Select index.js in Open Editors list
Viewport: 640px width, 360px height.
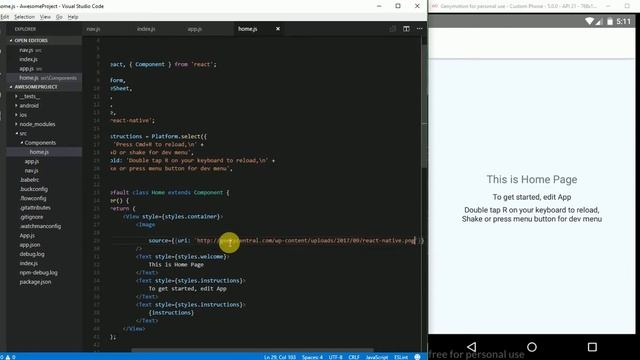[x=29, y=59]
